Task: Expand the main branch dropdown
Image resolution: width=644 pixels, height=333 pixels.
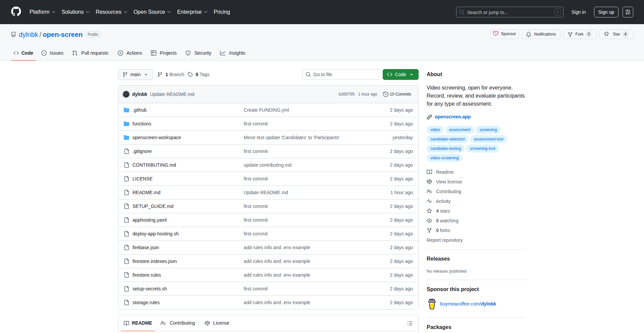Action: click(135, 74)
